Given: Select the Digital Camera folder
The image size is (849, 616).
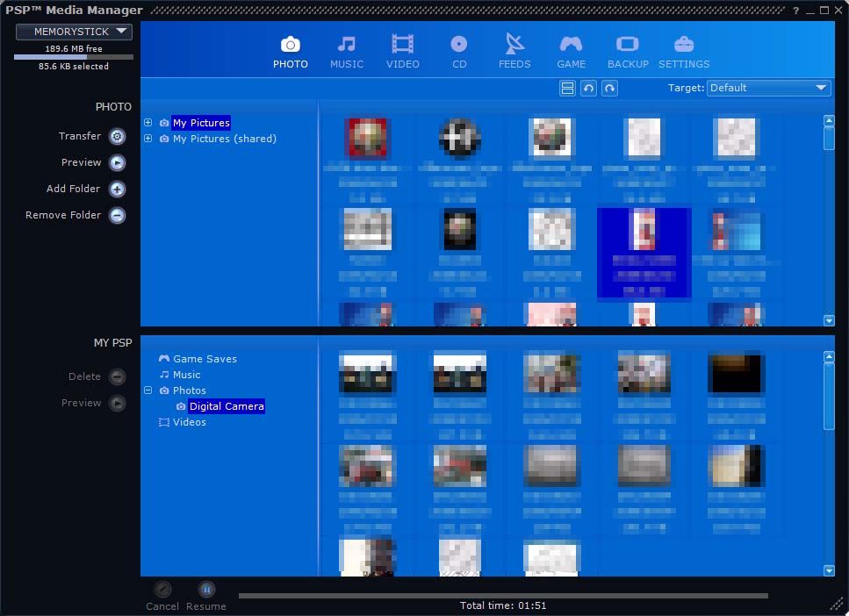Looking at the screenshot, I should coord(227,406).
